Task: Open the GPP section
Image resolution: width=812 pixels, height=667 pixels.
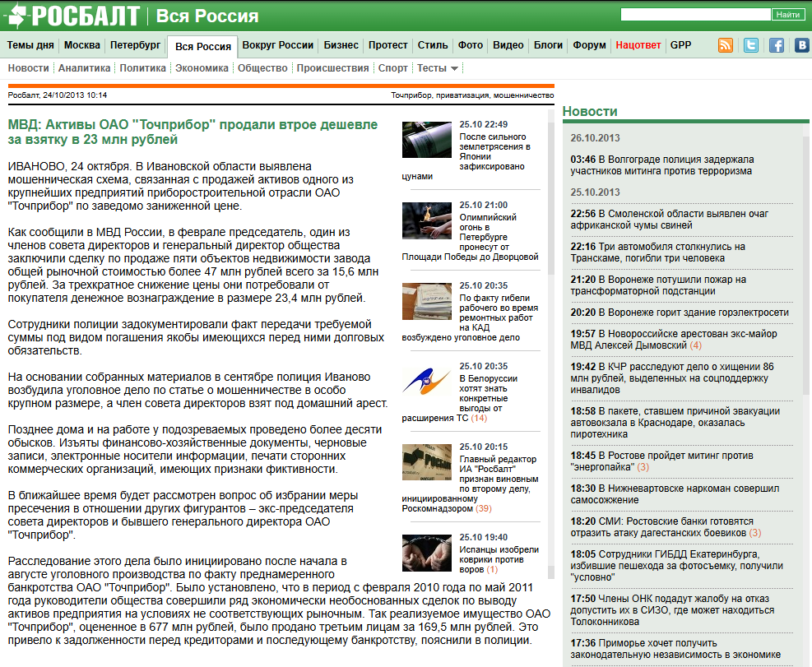Action: [680, 45]
